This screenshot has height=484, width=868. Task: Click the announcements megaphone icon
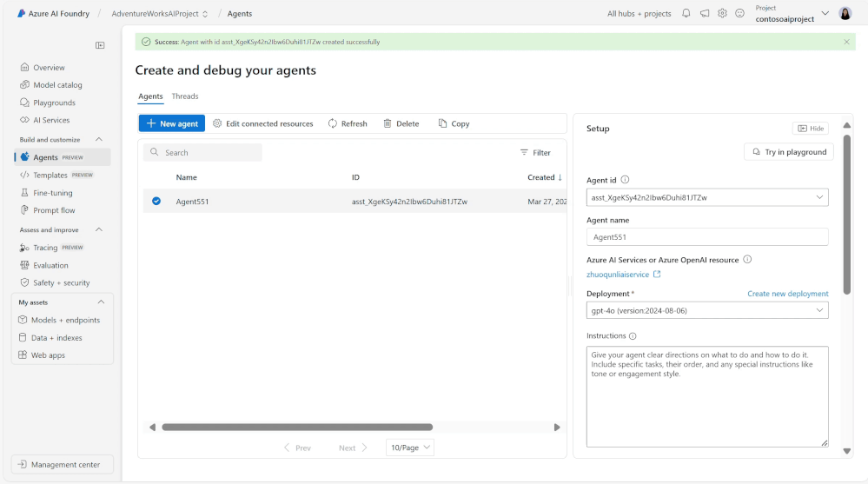tap(704, 13)
